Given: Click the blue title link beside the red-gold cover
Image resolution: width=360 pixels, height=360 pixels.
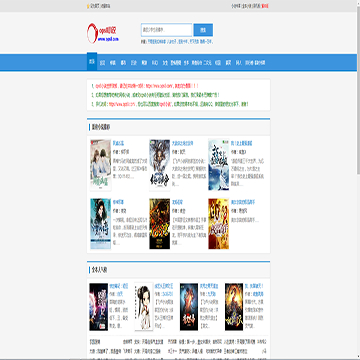Looking at the screenshot, I should (x=242, y=202).
